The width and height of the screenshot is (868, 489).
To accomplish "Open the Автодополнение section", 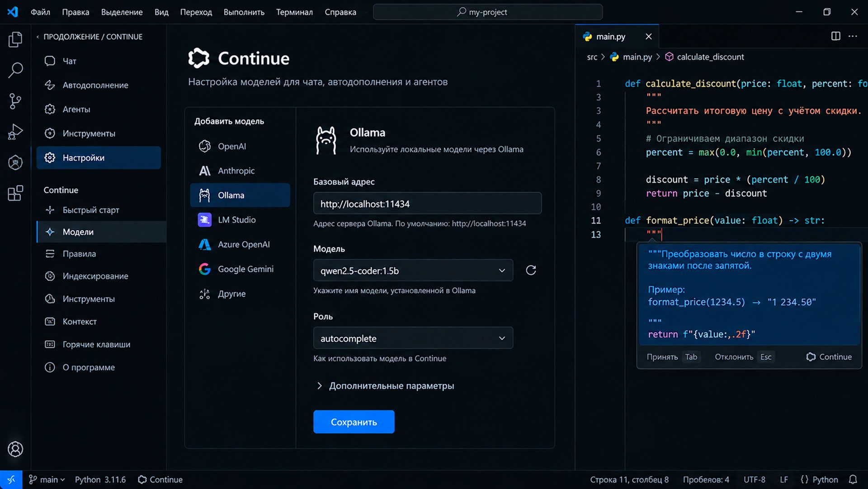I will [99, 85].
